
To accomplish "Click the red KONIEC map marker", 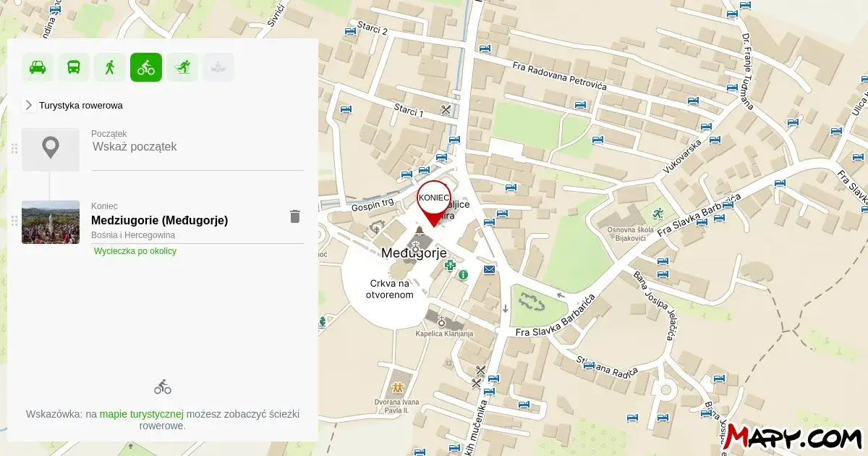I will point(434,200).
